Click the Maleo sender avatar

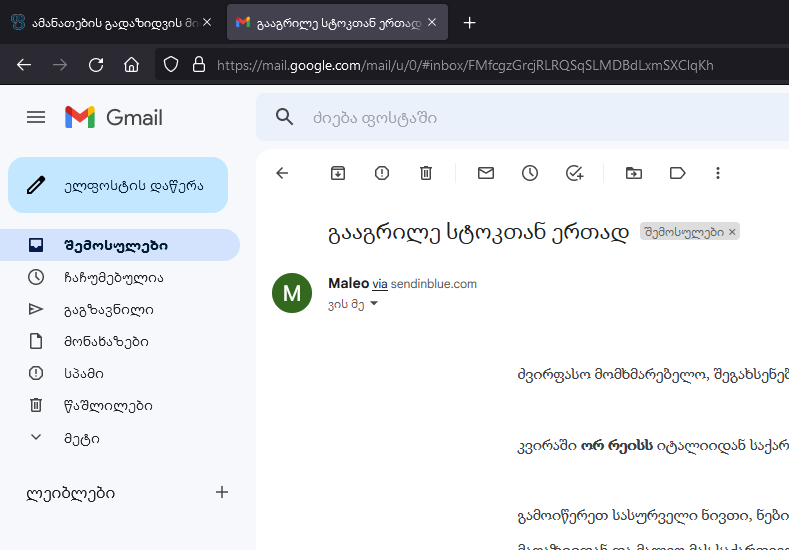292,293
